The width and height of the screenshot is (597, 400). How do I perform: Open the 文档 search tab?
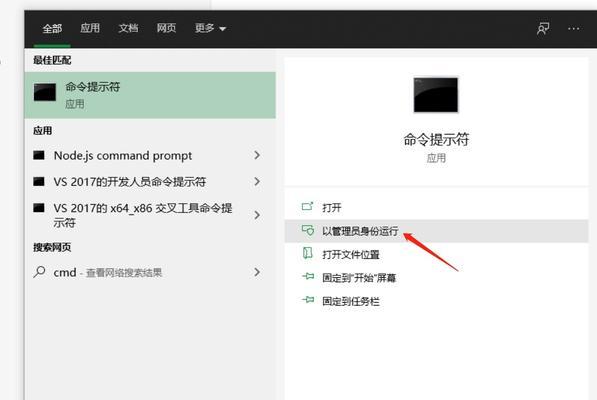(x=128, y=28)
